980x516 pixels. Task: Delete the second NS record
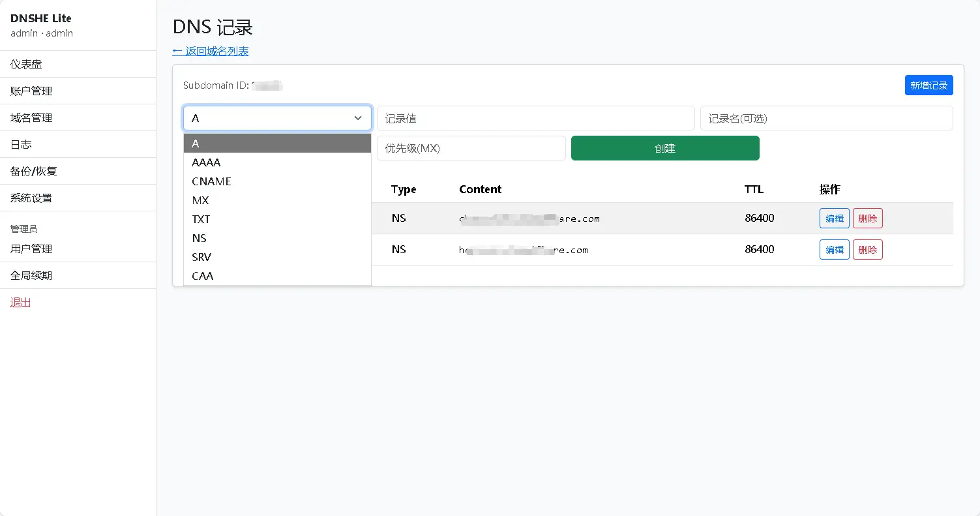click(x=867, y=250)
